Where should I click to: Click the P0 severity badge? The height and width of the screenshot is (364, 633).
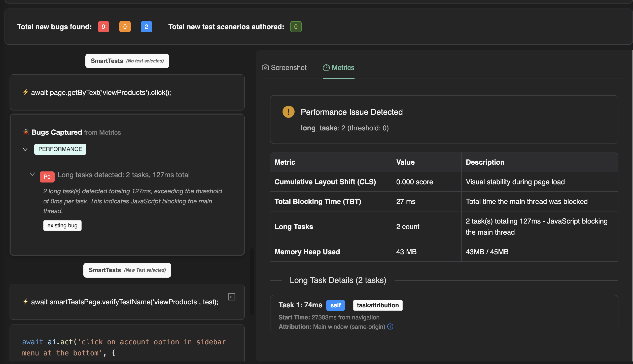47,177
